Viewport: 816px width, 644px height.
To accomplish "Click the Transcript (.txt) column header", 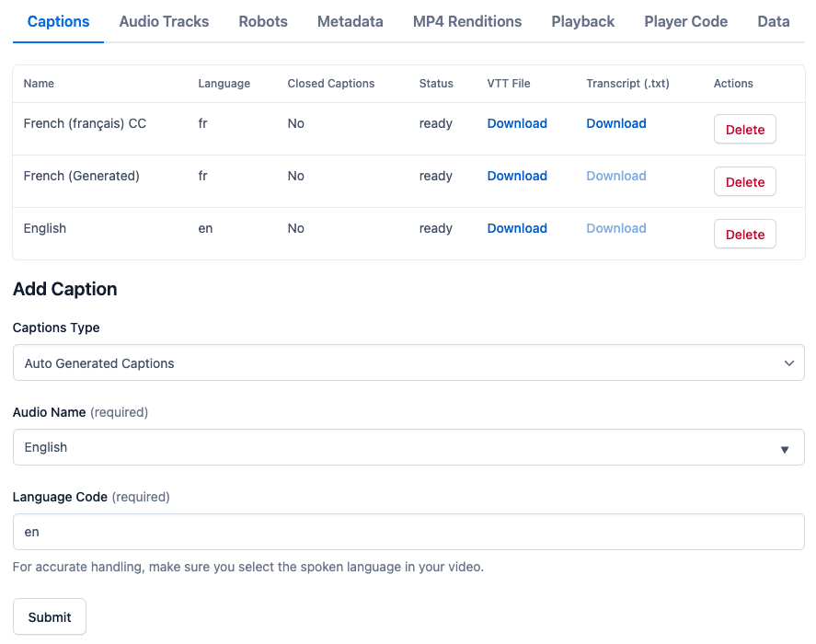I will click(627, 84).
